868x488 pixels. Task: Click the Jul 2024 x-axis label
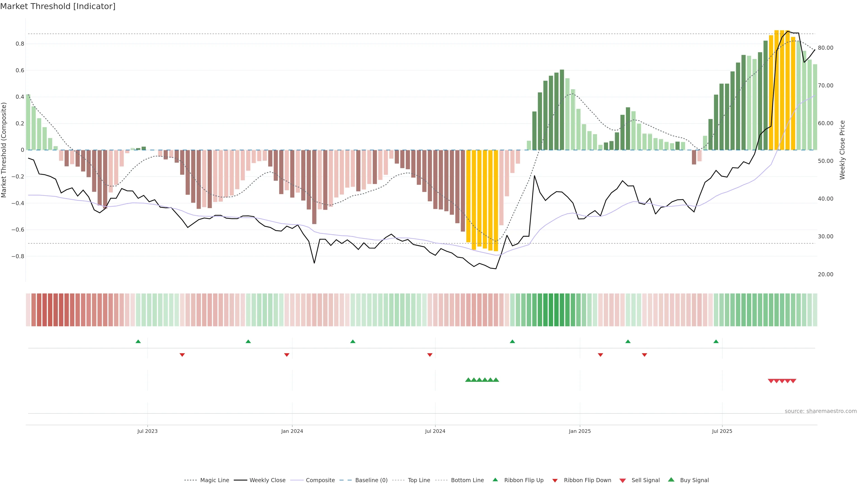click(435, 431)
